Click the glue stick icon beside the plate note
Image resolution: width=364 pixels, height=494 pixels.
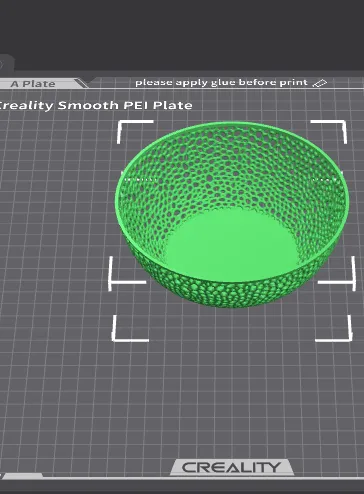[x=319, y=83]
